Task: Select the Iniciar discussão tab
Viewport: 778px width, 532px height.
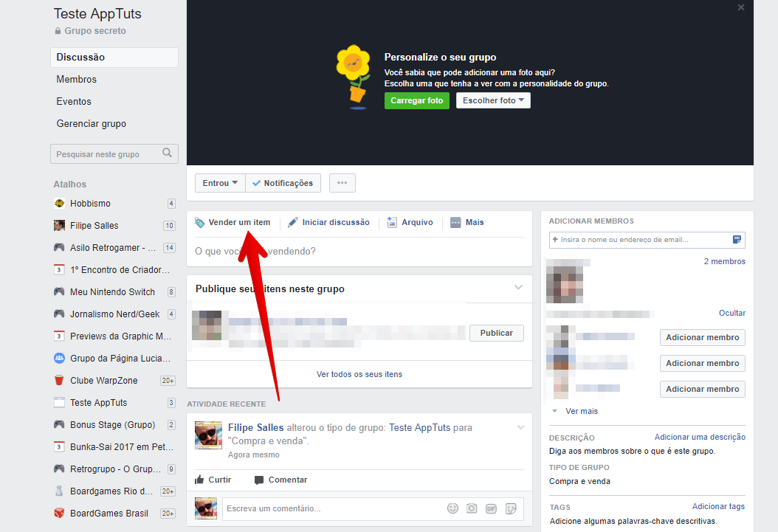Action: click(329, 222)
